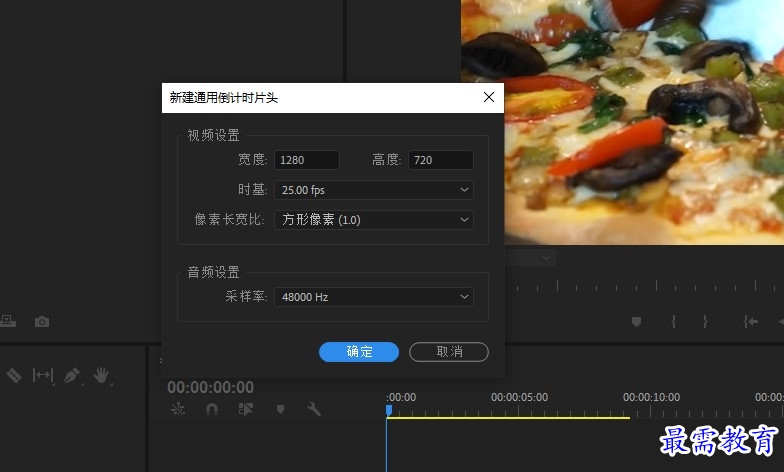Open the dimmed dropdown below Program monitor
The image size is (784, 472).
(x=530, y=258)
